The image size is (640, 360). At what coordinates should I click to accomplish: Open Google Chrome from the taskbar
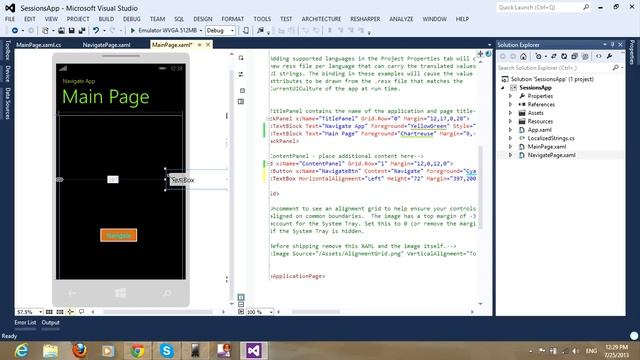(138, 351)
